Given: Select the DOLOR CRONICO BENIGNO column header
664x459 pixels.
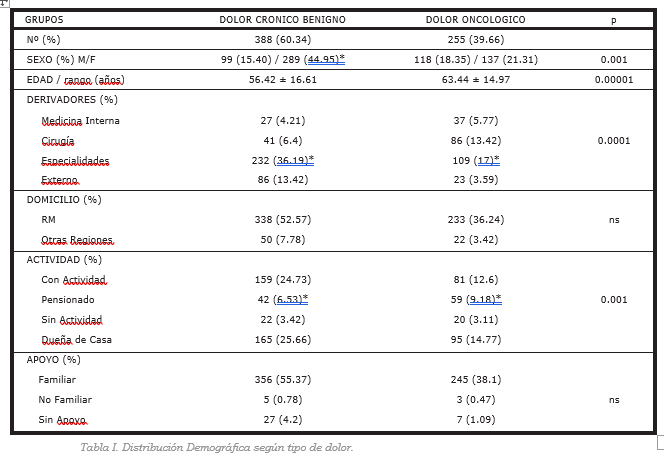Looking at the screenshot, I should 282,19.
